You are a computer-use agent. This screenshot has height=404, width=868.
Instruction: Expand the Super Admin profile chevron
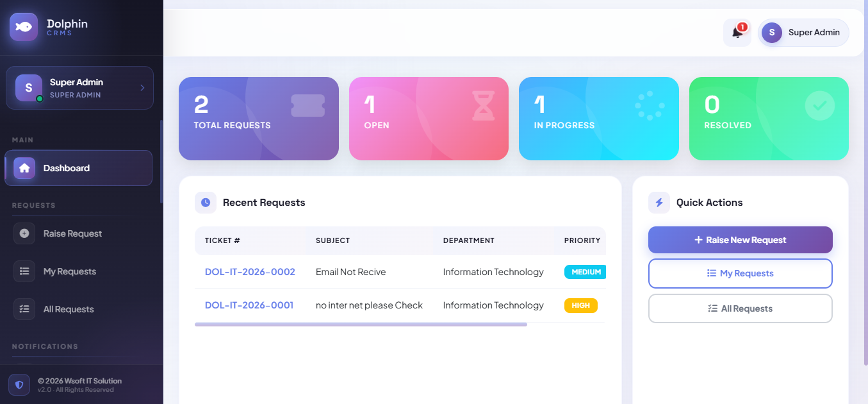tap(142, 88)
